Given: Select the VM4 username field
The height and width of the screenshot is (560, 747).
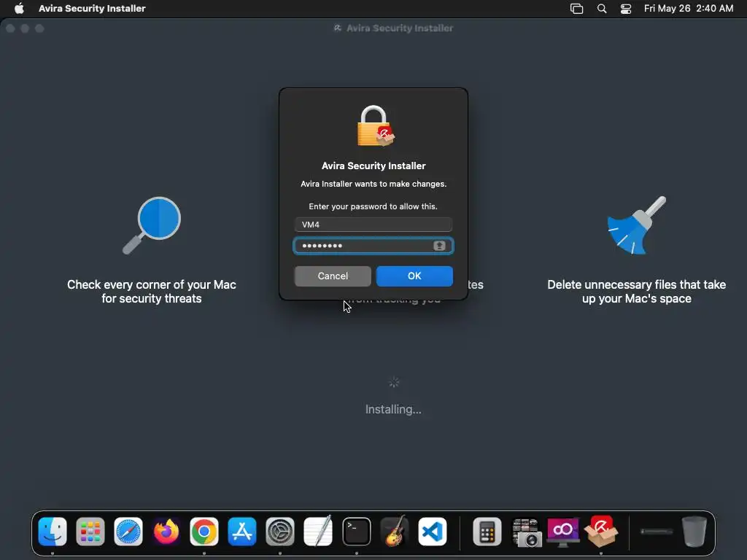Looking at the screenshot, I should pos(373,225).
